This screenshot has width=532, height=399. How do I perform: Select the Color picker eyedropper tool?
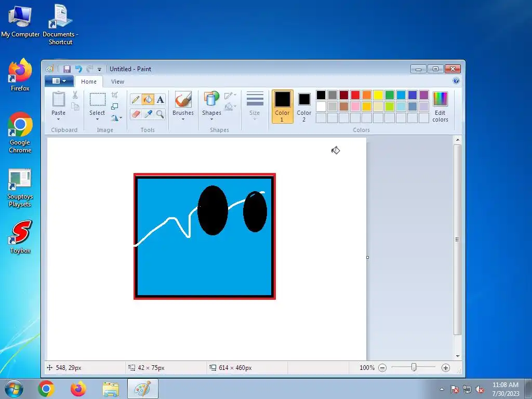point(148,114)
